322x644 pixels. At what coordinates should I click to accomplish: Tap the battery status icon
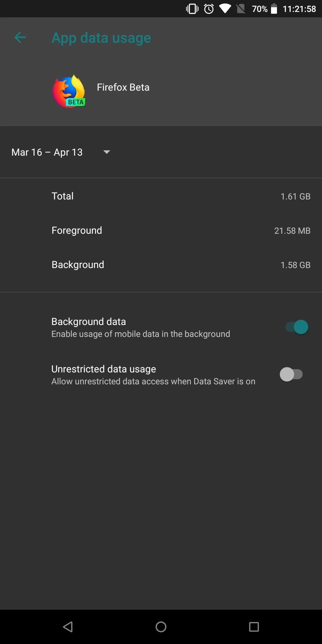click(x=274, y=9)
